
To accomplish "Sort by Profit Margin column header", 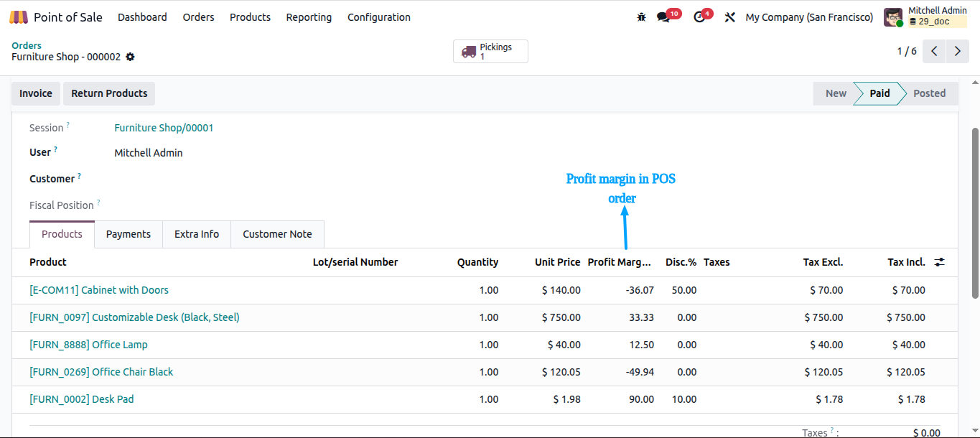I will (620, 262).
